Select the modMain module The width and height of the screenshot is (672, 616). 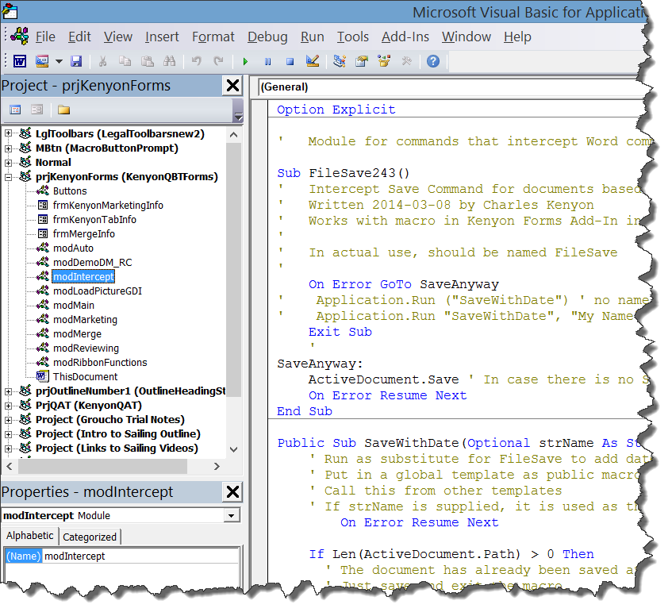[74, 305]
